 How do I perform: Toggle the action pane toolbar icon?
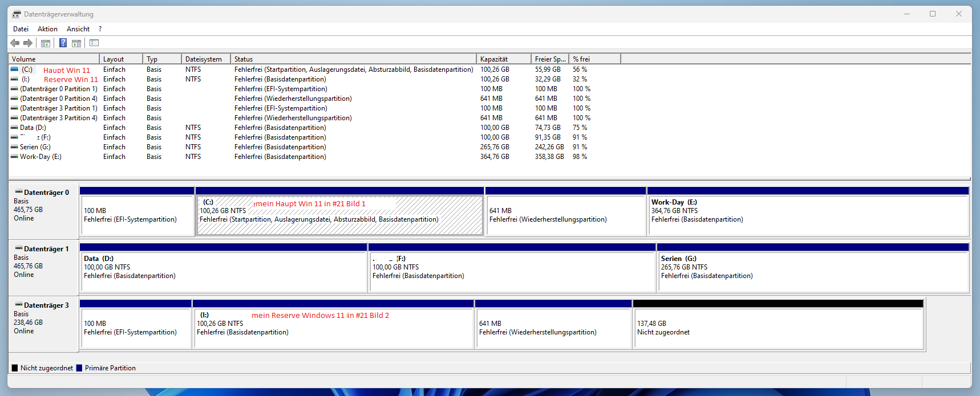tap(76, 43)
